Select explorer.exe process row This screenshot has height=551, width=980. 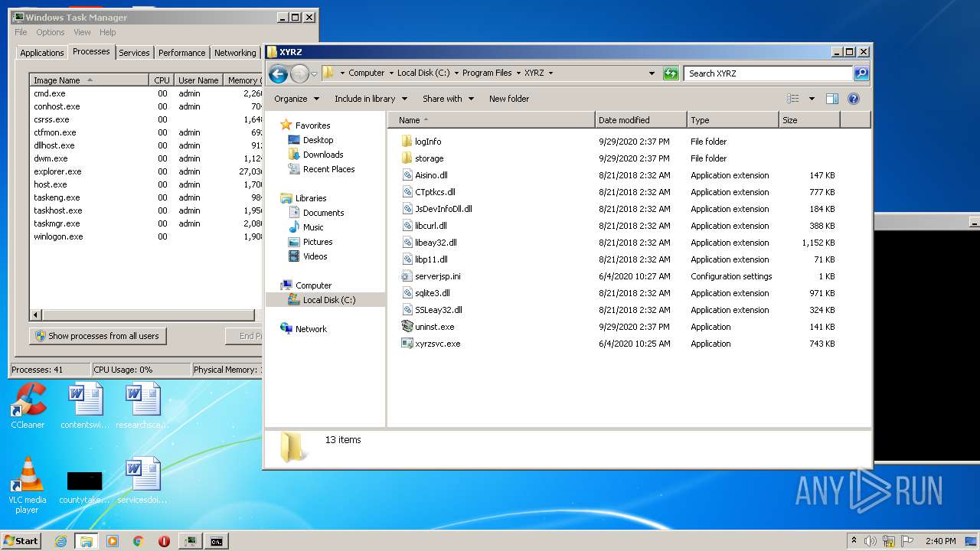point(146,171)
